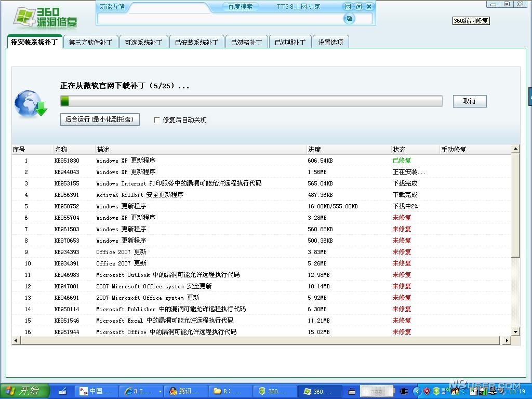Select KB951546 Microsoft Excel row
Viewport: 532px width, 399px height.
point(262,320)
